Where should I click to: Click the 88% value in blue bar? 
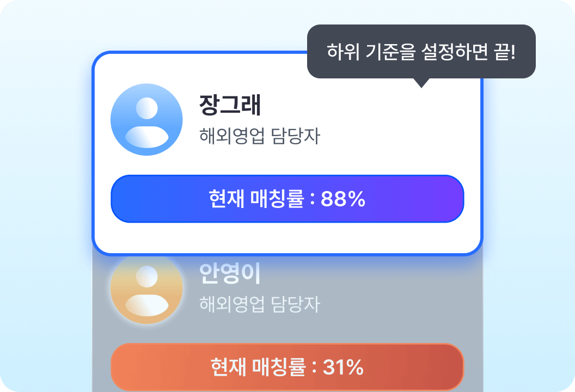(x=342, y=199)
